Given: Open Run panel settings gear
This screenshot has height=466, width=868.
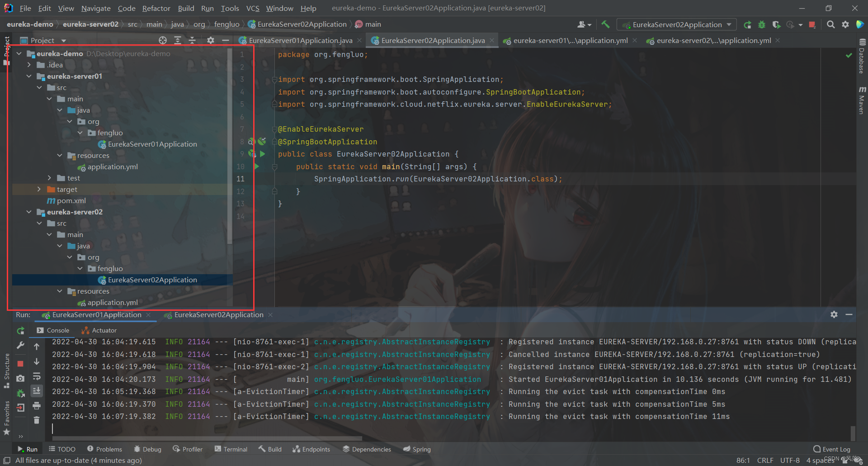Looking at the screenshot, I should click(x=834, y=314).
